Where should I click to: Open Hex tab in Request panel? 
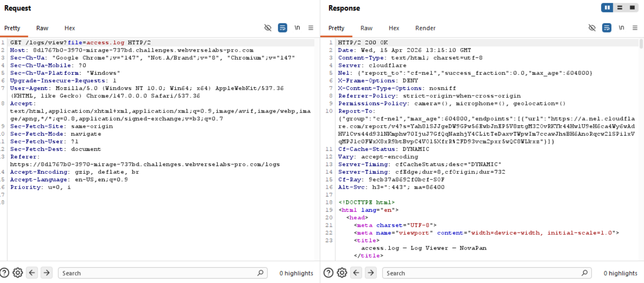click(69, 28)
